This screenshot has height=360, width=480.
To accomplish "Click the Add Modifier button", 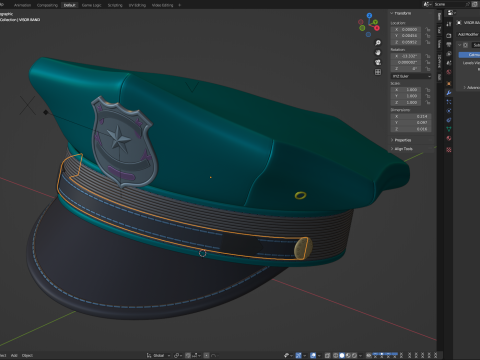I will click(468, 34).
